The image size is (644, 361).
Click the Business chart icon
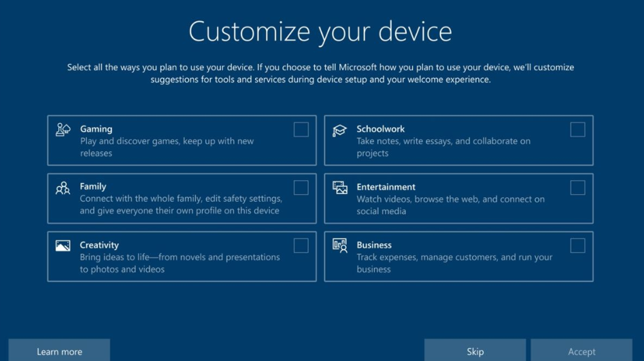[x=339, y=246]
